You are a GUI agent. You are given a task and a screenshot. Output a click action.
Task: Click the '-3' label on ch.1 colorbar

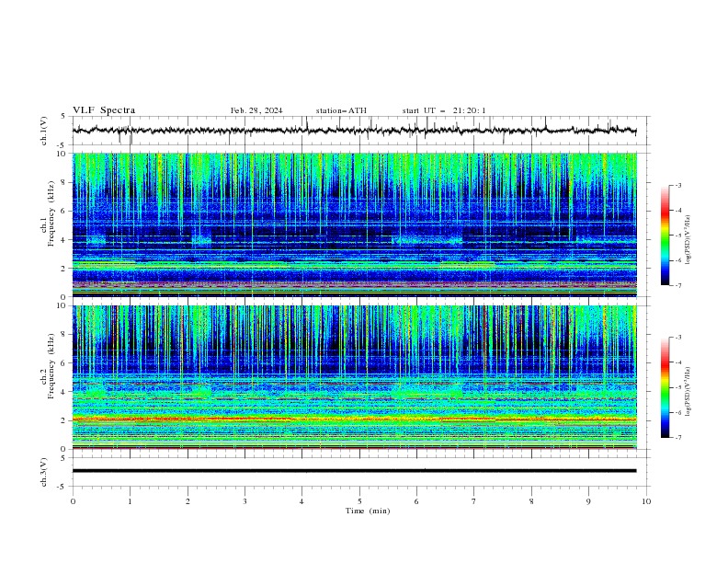pyautogui.click(x=677, y=185)
